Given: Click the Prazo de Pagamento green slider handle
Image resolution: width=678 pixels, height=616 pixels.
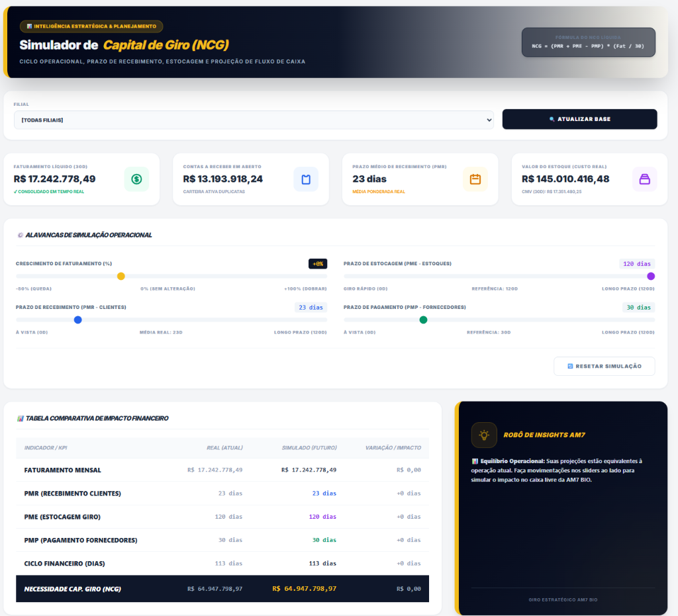Looking at the screenshot, I should point(423,320).
